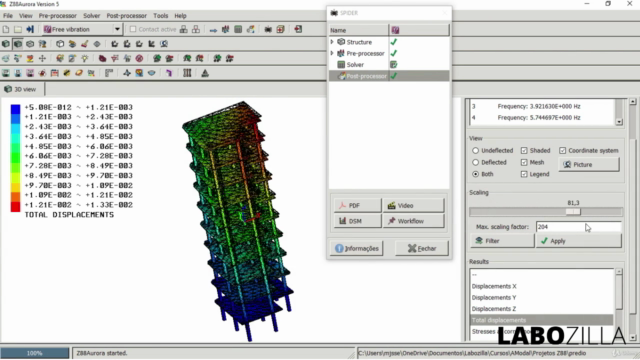The width and height of the screenshot is (640, 360).
Task: Click the red prohibition circle icon
Action: [139, 58]
